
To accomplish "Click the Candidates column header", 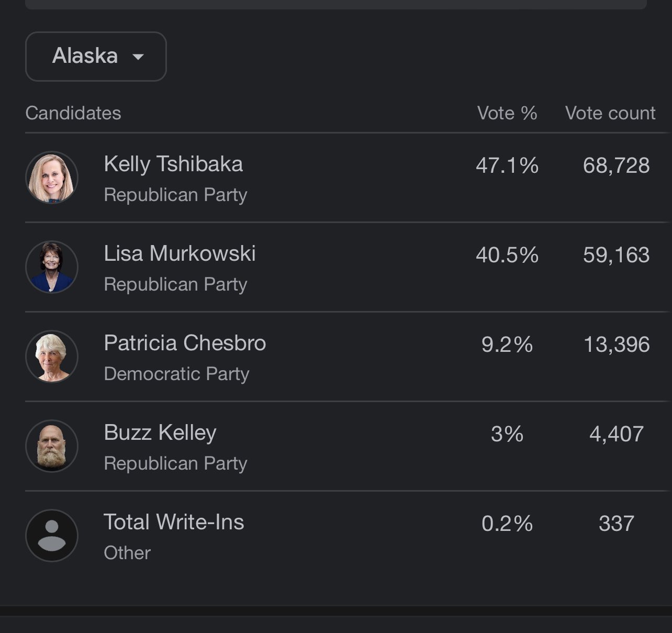I will 73,113.
